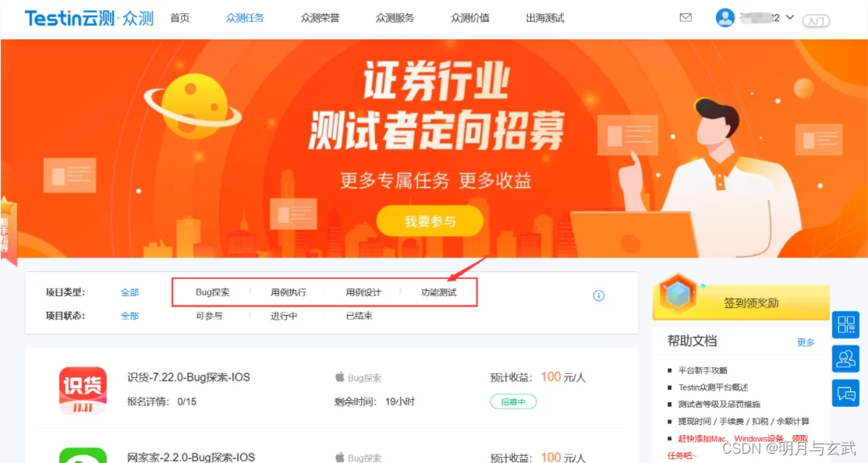The height and width of the screenshot is (463, 868).
Task: Open the 众测任务 navigation tab
Action: coord(245,18)
